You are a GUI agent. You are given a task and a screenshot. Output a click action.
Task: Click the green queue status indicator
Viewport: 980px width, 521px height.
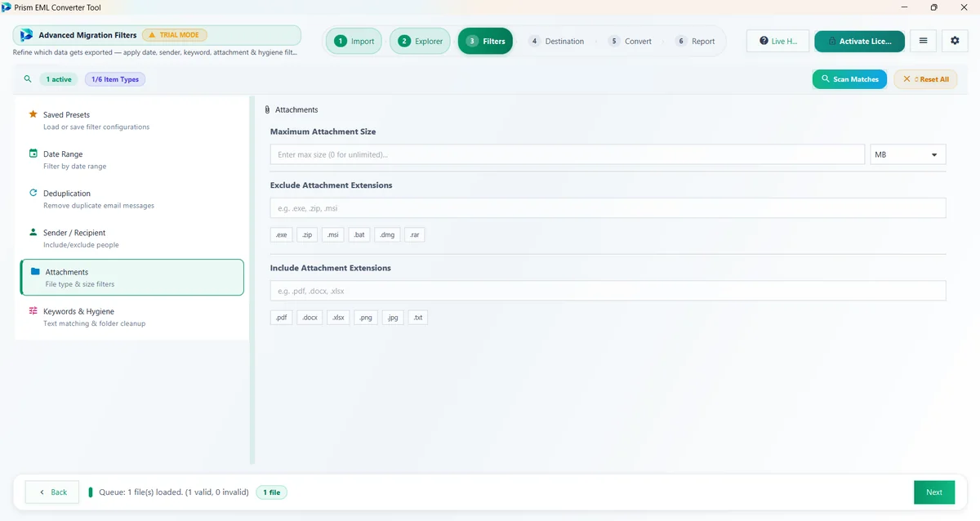click(91, 492)
